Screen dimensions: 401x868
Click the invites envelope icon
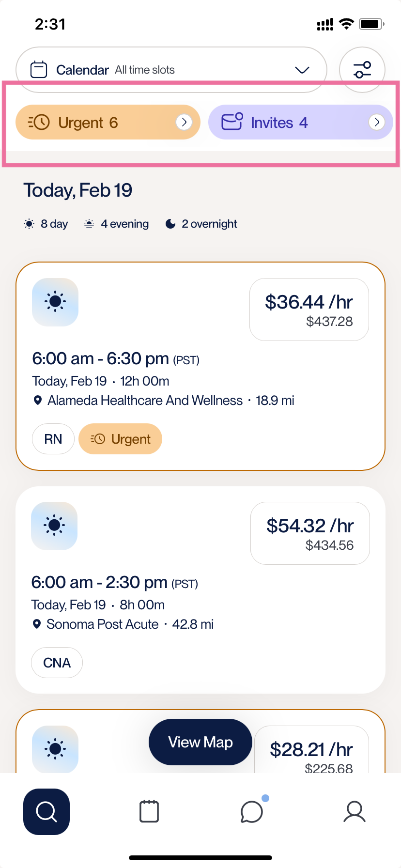pyautogui.click(x=232, y=122)
